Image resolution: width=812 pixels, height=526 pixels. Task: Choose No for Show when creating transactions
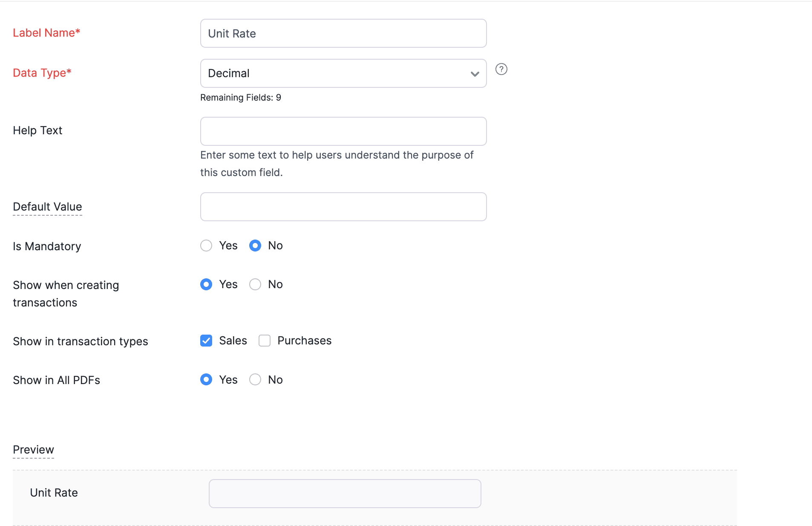point(255,284)
